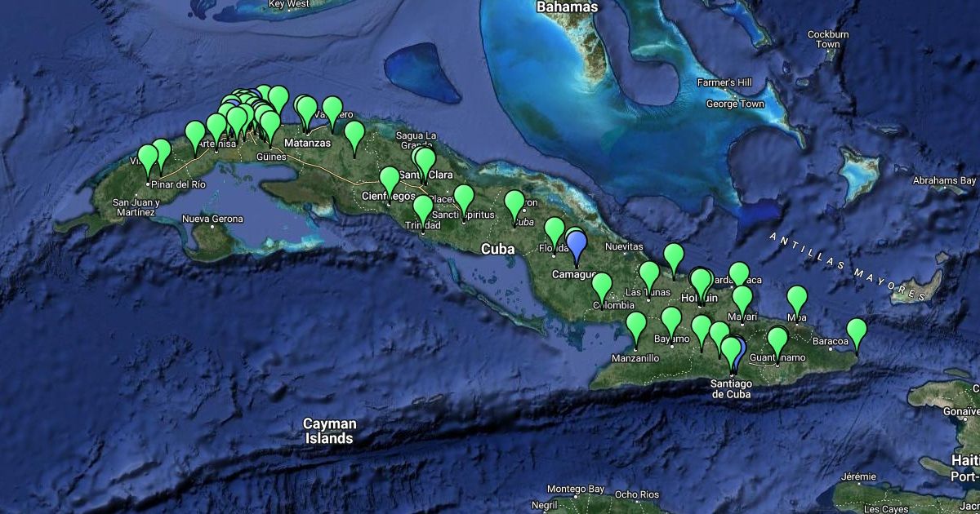
Task: Click the green pin on Varadero
Action: pos(332,109)
